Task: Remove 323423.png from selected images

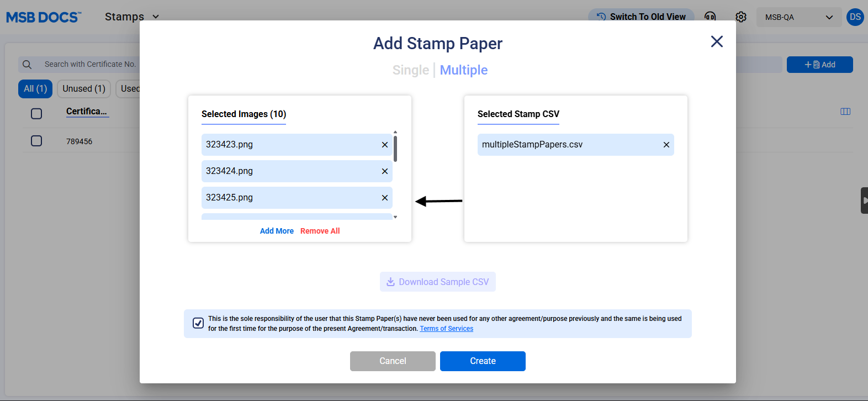Action: coord(385,145)
